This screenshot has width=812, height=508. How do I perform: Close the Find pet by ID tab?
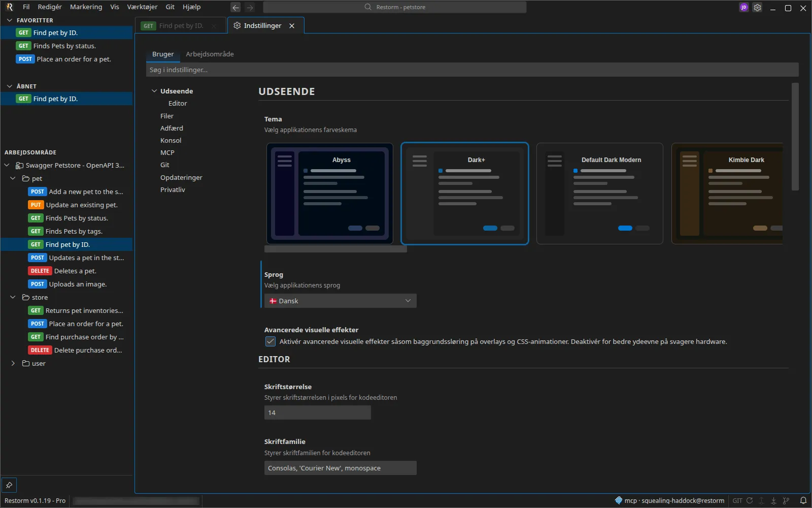[x=214, y=26]
